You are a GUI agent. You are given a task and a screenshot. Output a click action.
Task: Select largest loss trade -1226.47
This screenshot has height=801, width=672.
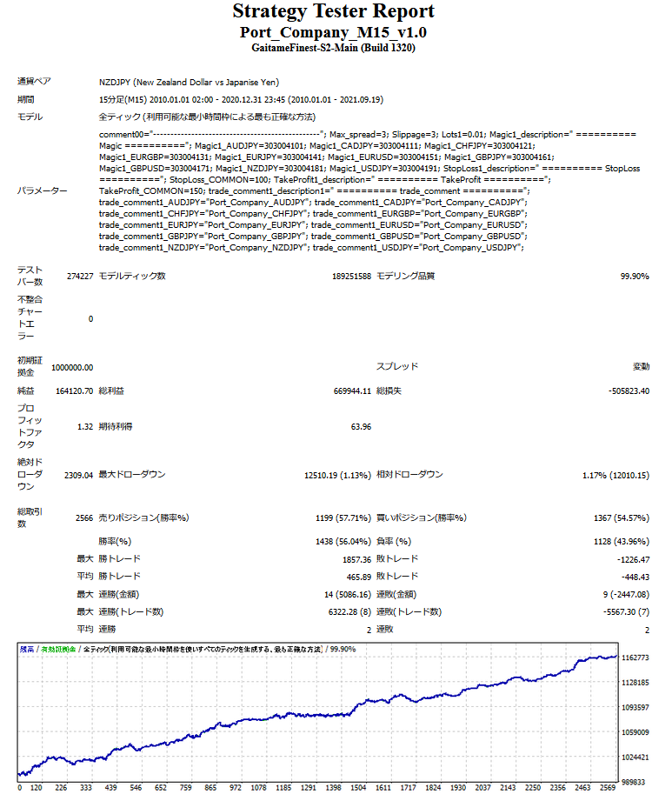(633, 560)
